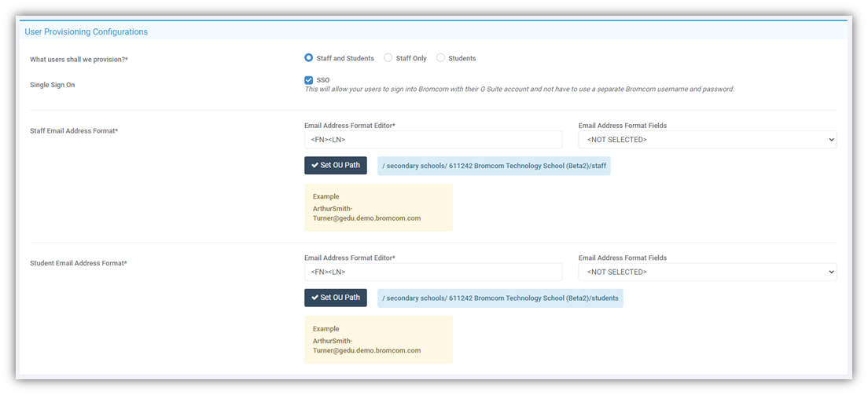Click the User Provisioning Configurations heading
This screenshot has height=395, width=868.
(86, 31)
